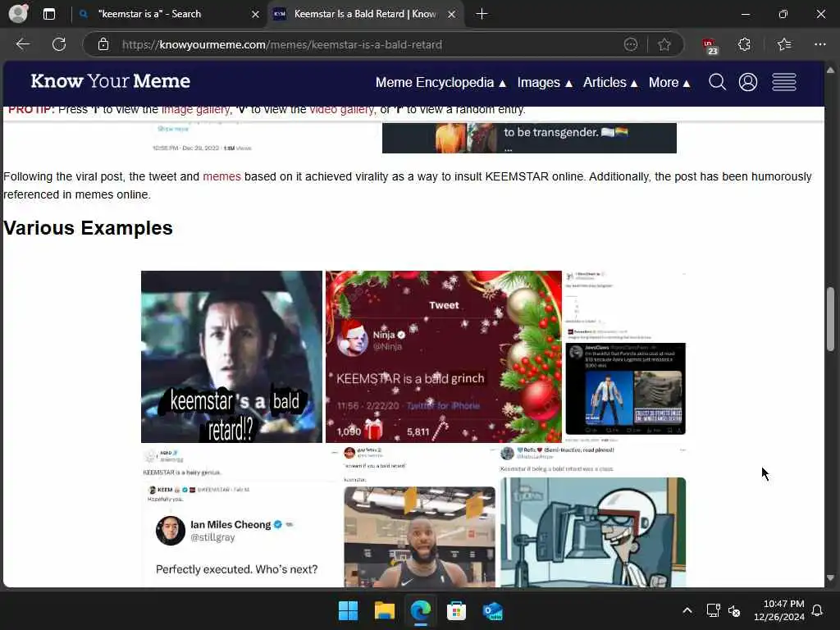Open the Know Your Meme search icon
This screenshot has height=630, width=840.
(x=717, y=82)
